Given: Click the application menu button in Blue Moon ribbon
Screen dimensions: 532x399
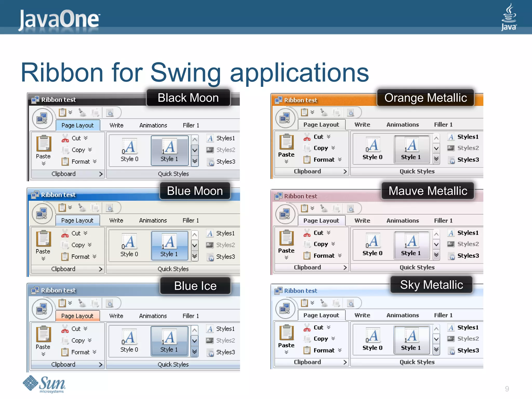Looking at the screenshot, I should [42, 214].
